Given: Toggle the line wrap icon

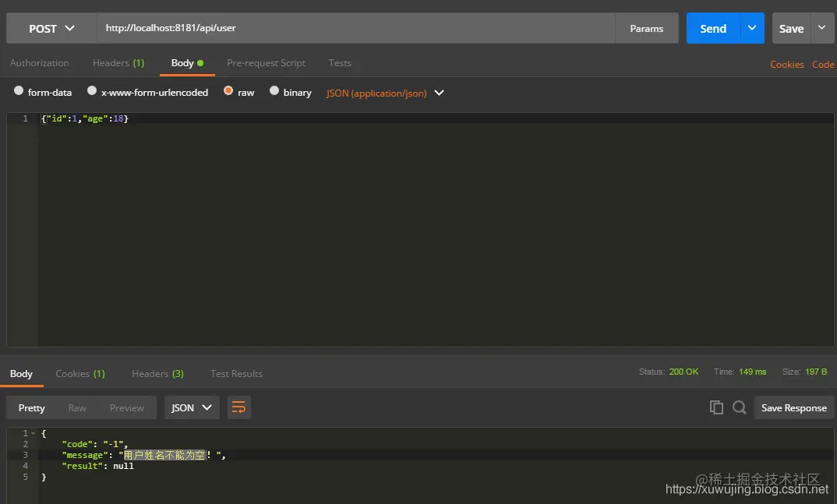Looking at the screenshot, I should coord(239,408).
